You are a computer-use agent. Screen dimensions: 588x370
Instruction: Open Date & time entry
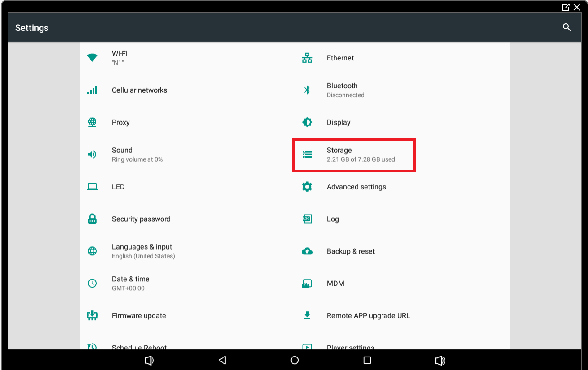coord(187,284)
